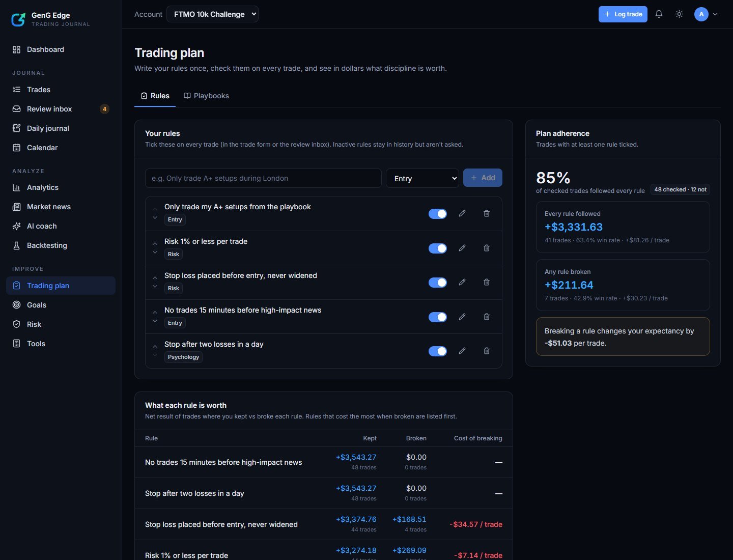
Task: Open the Goals page
Action: coord(61,305)
